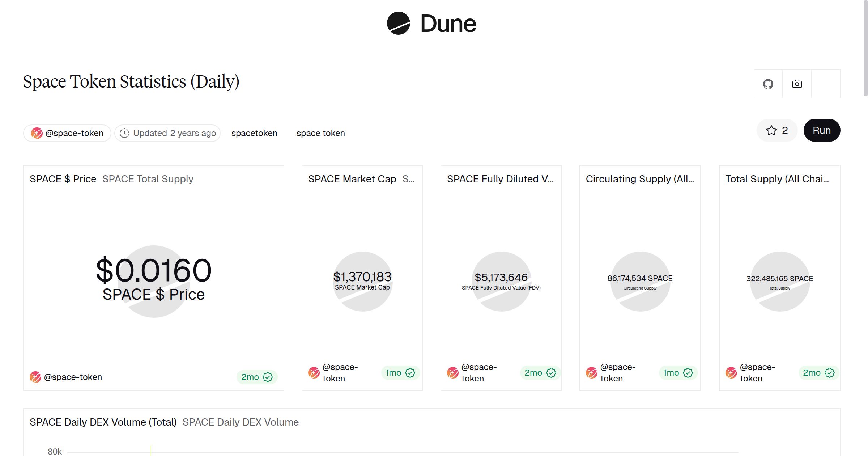Screen dimensions: 868x456
Task: Click the GitHub source code icon
Action: [768, 84]
